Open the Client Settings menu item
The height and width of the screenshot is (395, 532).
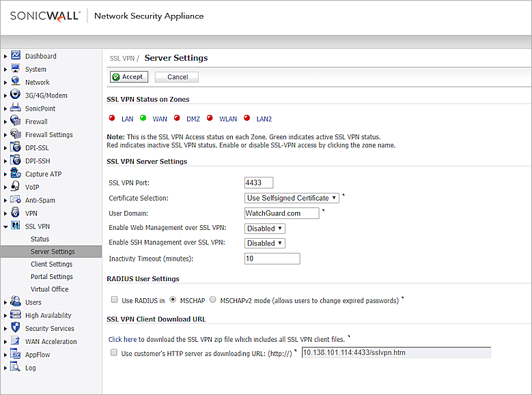tap(51, 264)
